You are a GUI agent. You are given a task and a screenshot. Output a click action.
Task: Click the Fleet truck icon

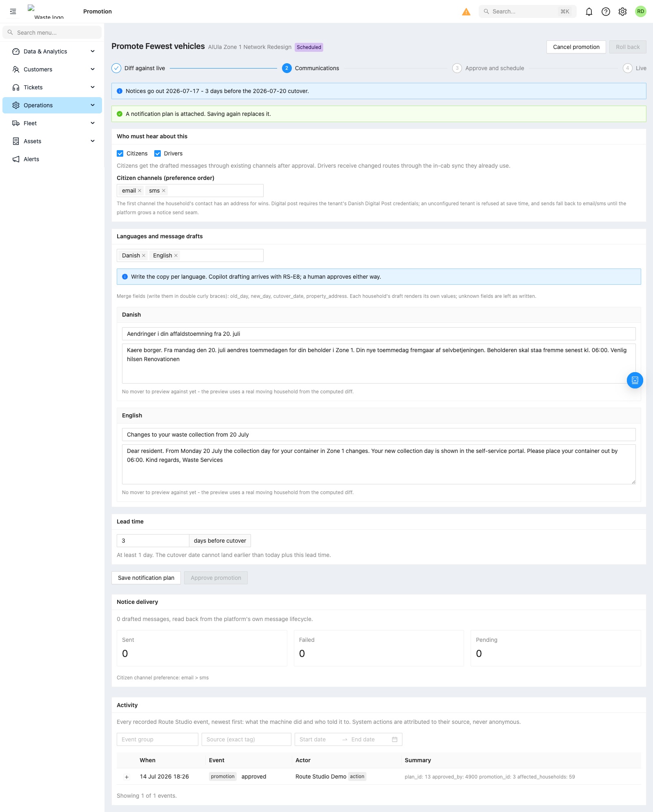[16, 123]
